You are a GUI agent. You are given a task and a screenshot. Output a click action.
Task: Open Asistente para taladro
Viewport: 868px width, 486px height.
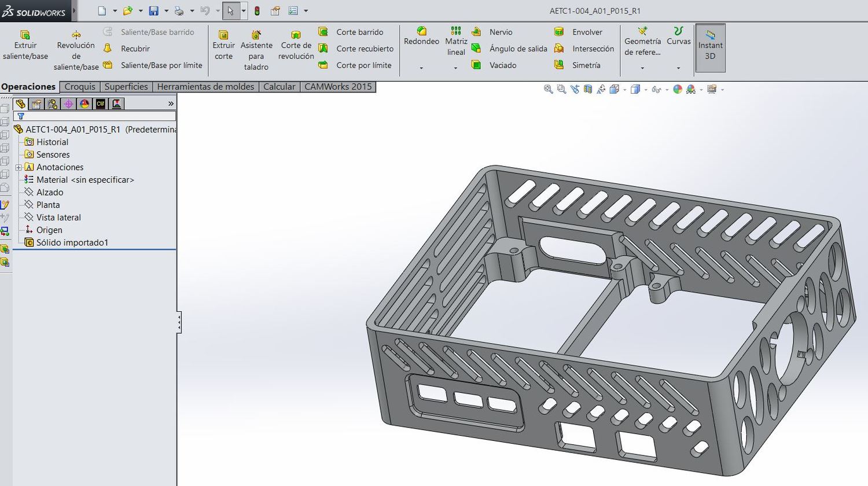pos(256,50)
